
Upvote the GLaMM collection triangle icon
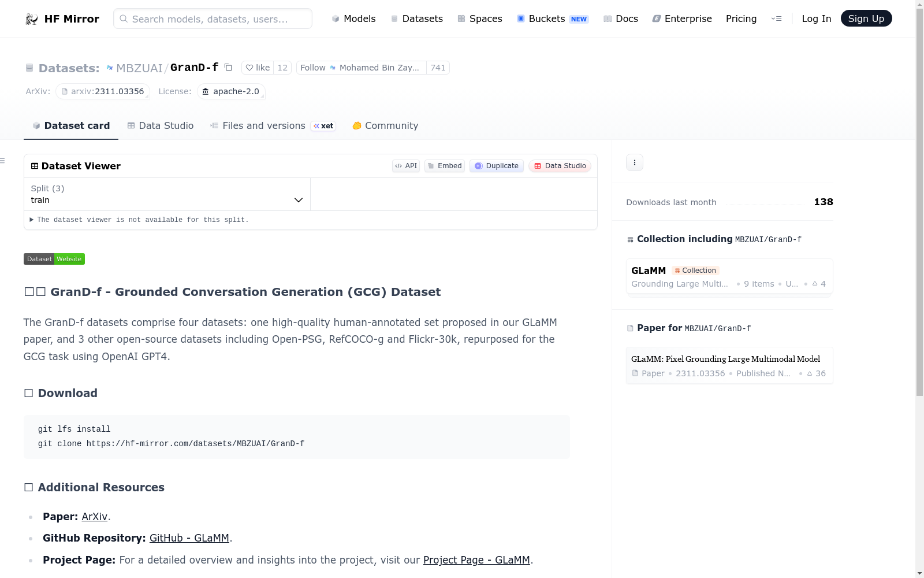point(815,284)
